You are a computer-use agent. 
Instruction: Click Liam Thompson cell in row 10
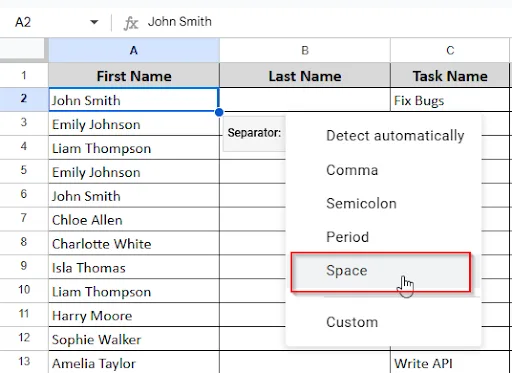coord(134,291)
